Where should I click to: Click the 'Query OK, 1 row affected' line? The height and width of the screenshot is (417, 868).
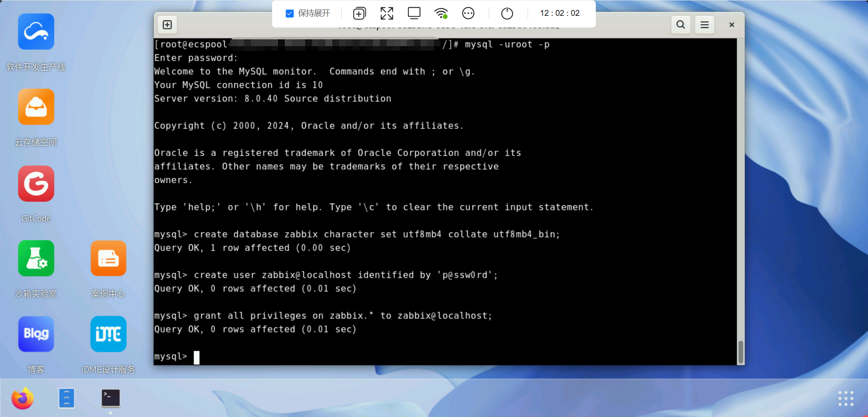[x=253, y=248]
